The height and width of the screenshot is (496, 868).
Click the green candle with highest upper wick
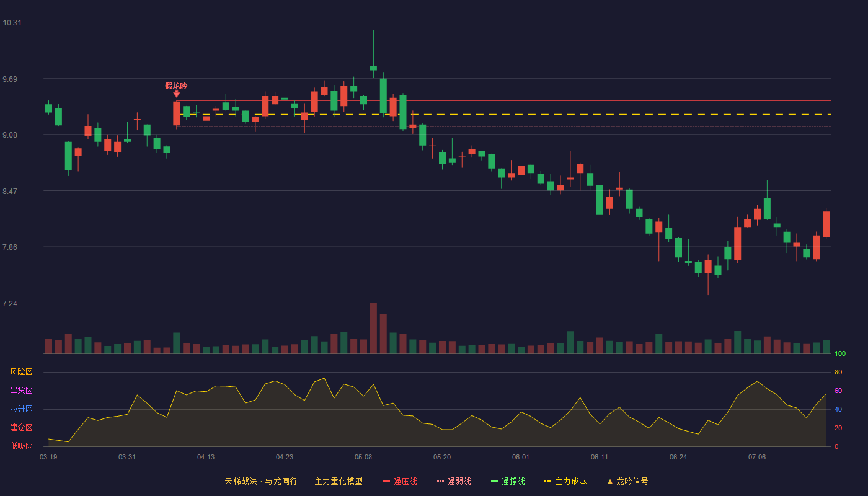tap(373, 68)
